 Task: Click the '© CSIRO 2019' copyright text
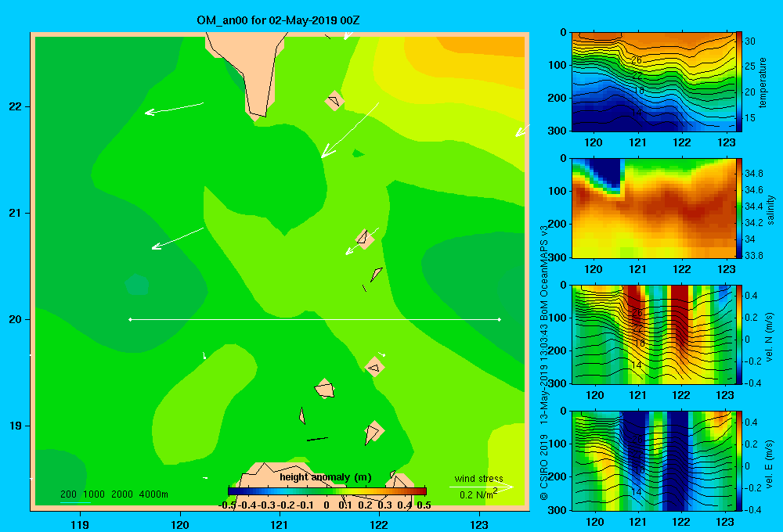pos(544,467)
